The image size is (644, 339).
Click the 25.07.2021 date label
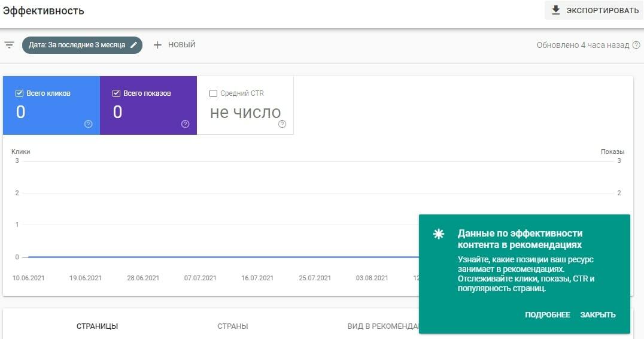tap(315, 278)
